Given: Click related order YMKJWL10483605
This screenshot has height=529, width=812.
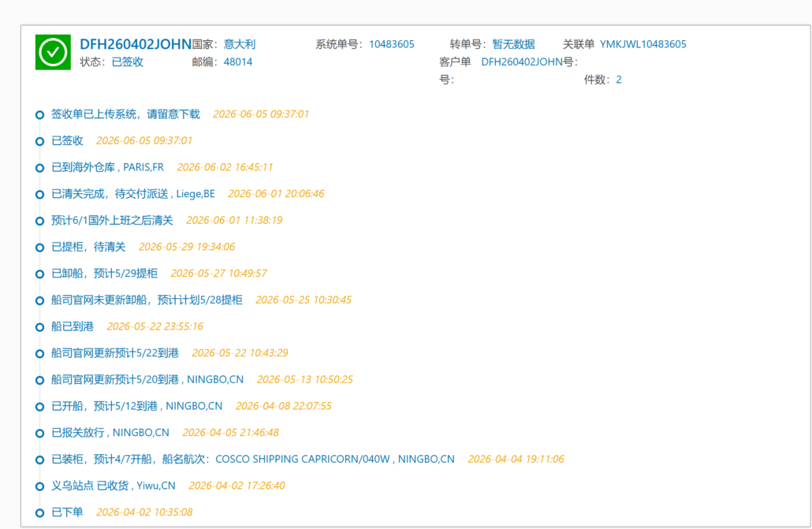Looking at the screenshot, I should (x=643, y=44).
